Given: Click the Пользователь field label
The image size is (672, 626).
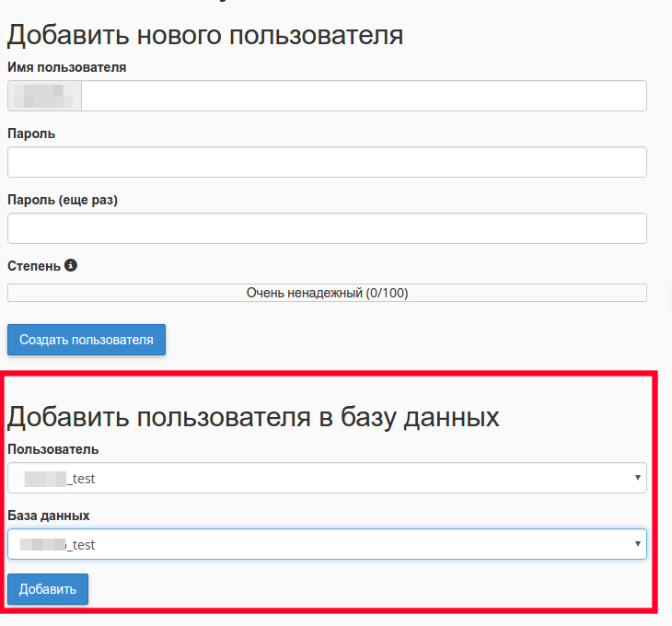Looking at the screenshot, I should [52, 449].
